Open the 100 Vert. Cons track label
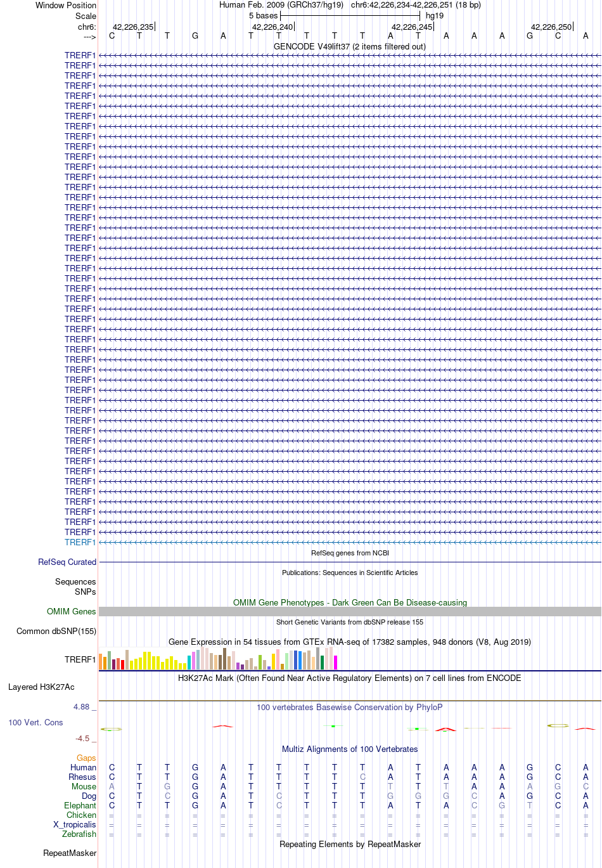 tap(35, 722)
